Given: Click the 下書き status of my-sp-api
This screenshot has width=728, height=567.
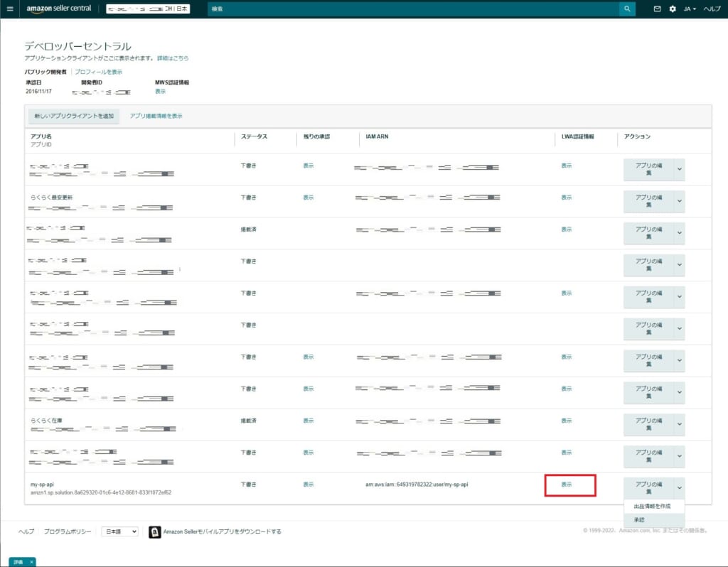Looking at the screenshot, I should 248,485.
